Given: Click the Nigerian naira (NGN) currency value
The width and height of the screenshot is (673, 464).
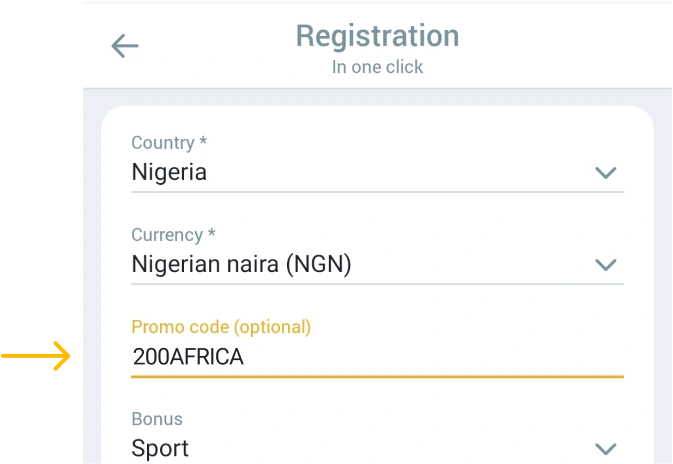Looking at the screenshot, I should coord(241,264).
